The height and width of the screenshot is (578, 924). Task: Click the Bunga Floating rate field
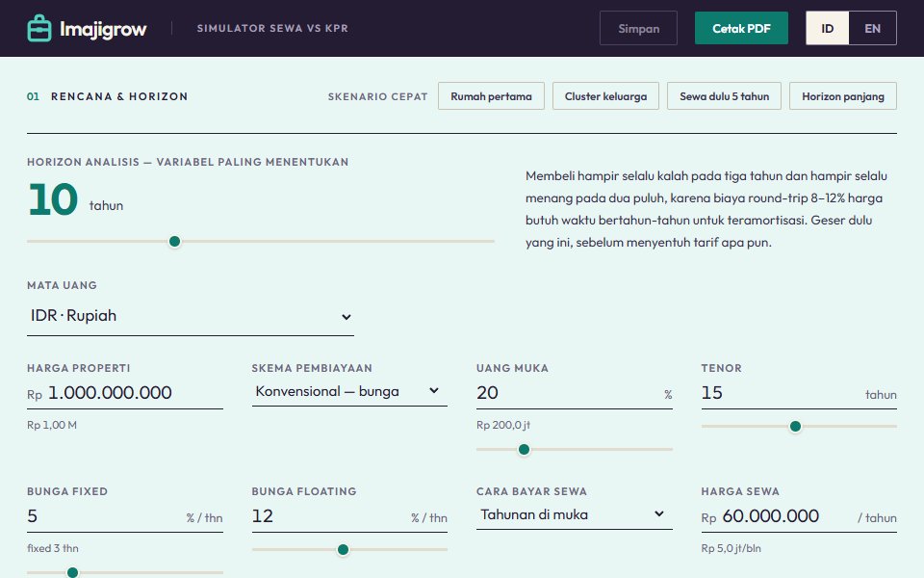pyautogui.click(x=349, y=516)
